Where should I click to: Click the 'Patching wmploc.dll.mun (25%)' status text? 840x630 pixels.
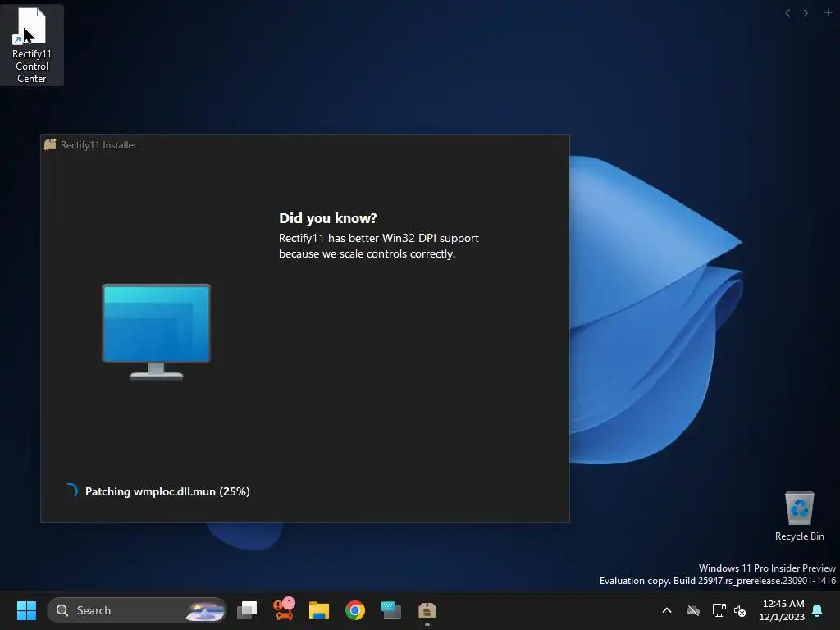pos(167,491)
